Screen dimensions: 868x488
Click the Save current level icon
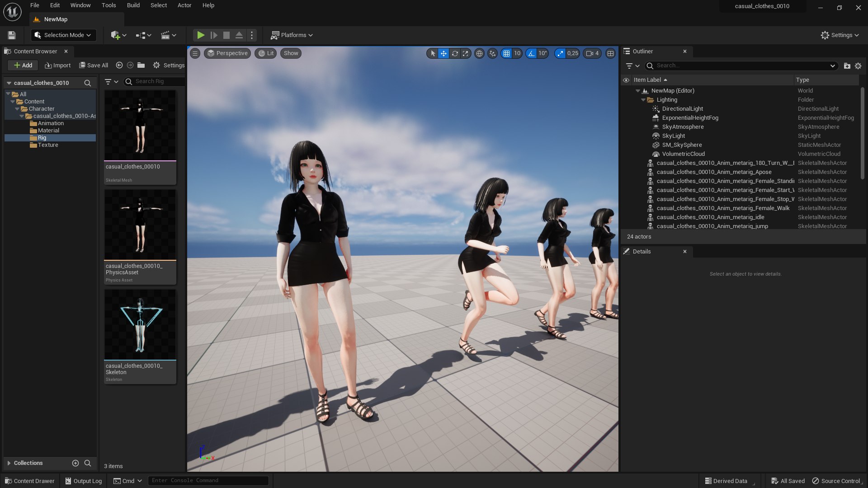(x=12, y=35)
